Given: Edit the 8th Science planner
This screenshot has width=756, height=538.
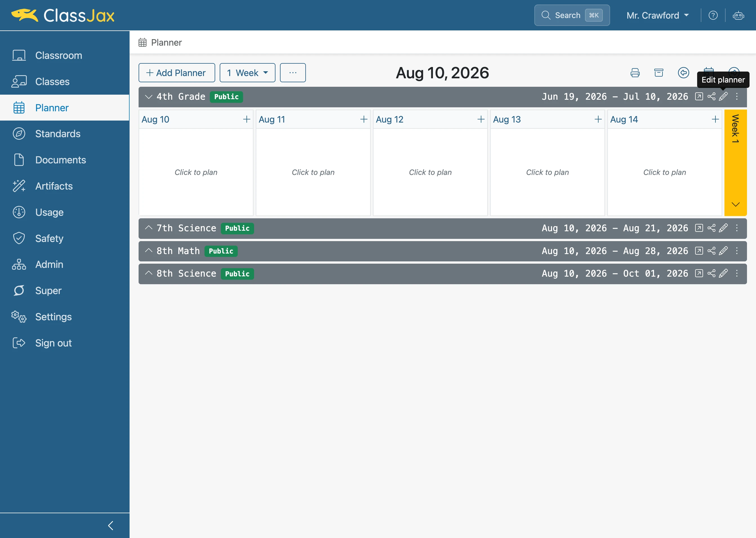Looking at the screenshot, I should coord(723,273).
